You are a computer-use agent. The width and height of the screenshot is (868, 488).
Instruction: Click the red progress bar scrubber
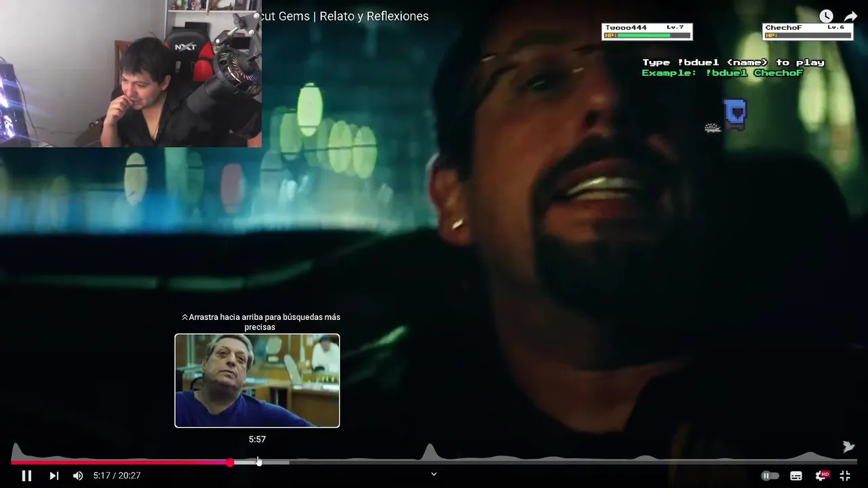pos(230,462)
